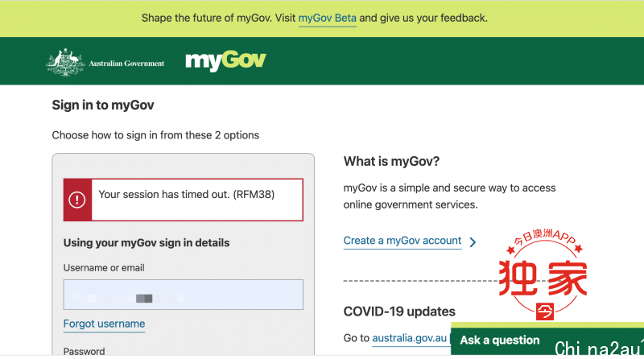
Task: Click the Australian Government header text
Action: click(126, 64)
